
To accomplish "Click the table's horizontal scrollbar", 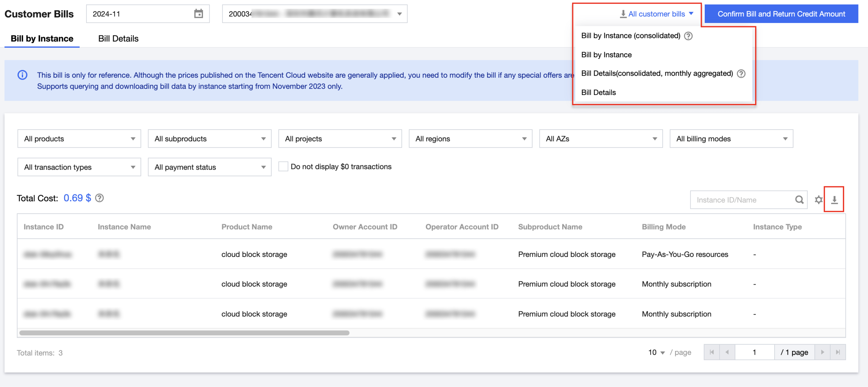I will [184, 333].
